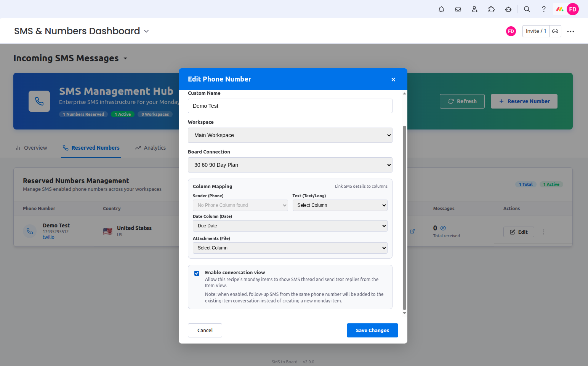Click Invite / 1 button
Image resolution: width=588 pixels, height=366 pixels.
pos(536,31)
